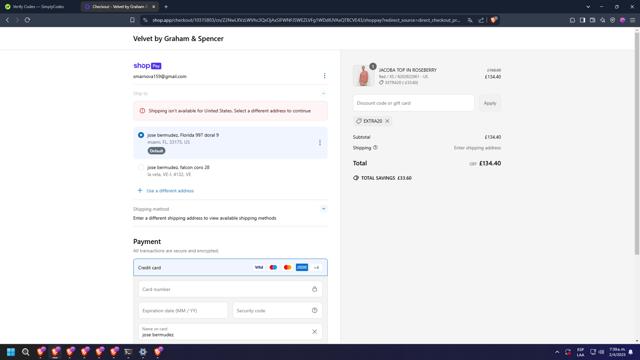Select the Credit card payment option
640x360 pixels.
pyautogui.click(x=230, y=267)
